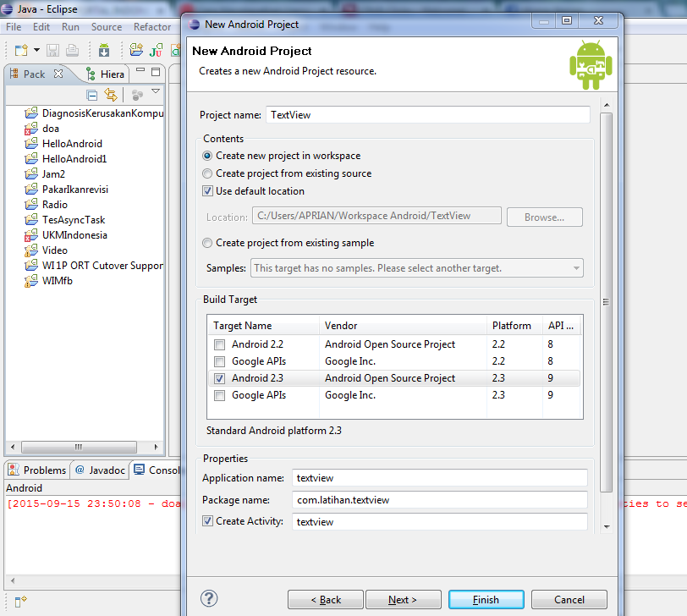Click the Save toolbar icon
The height and width of the screenshot is (616, 687).
tap(52, 51)
